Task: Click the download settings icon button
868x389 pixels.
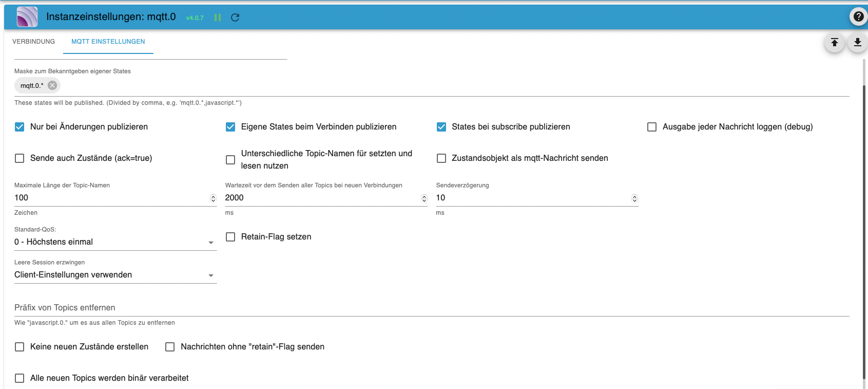Action: (x=857, y=43)
